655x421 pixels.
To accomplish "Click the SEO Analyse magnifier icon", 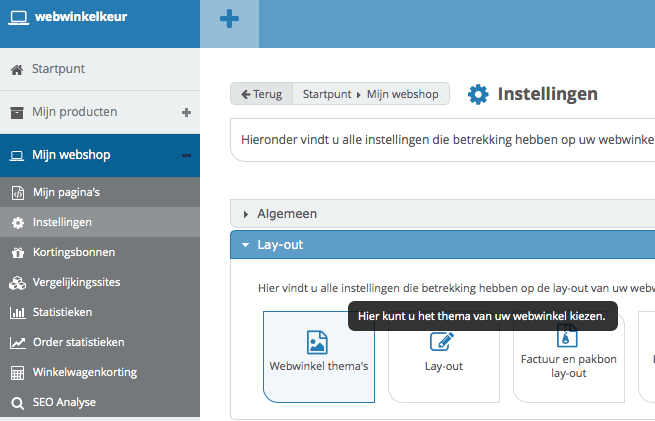I will coord(17,403).
